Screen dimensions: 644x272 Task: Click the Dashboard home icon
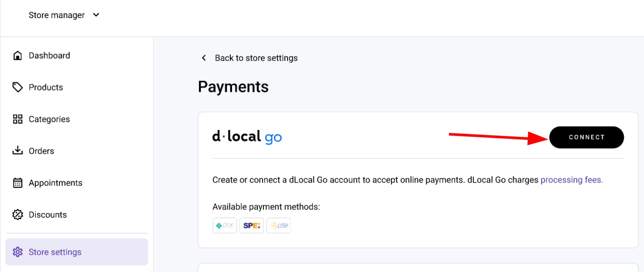click(x=18, y=56)
